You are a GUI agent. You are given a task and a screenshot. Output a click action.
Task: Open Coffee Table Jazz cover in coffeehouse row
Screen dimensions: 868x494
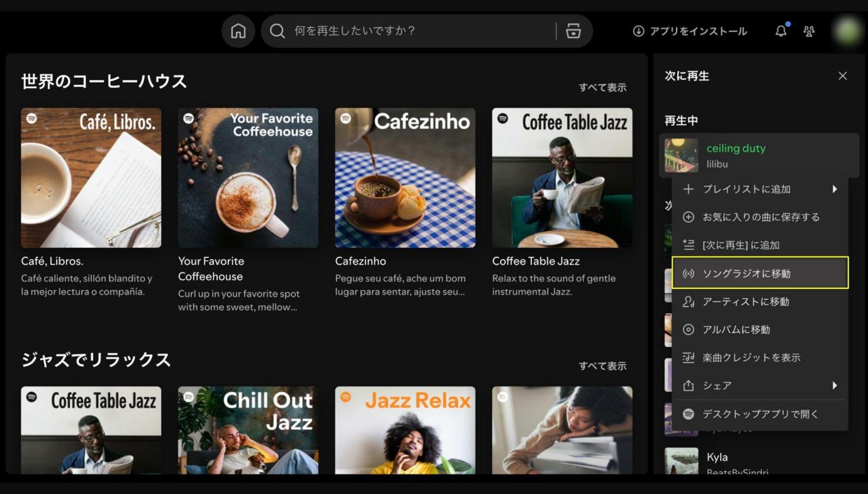[562, 177]
